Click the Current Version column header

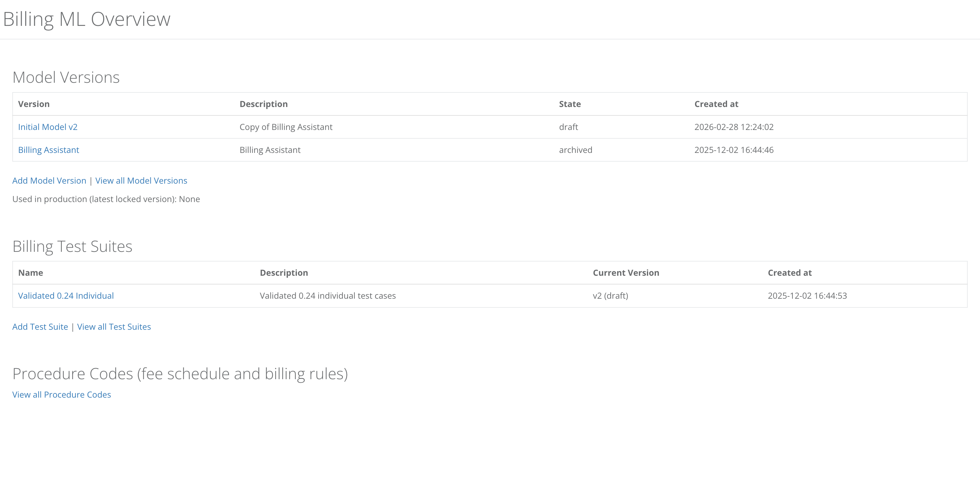point(626,273)
